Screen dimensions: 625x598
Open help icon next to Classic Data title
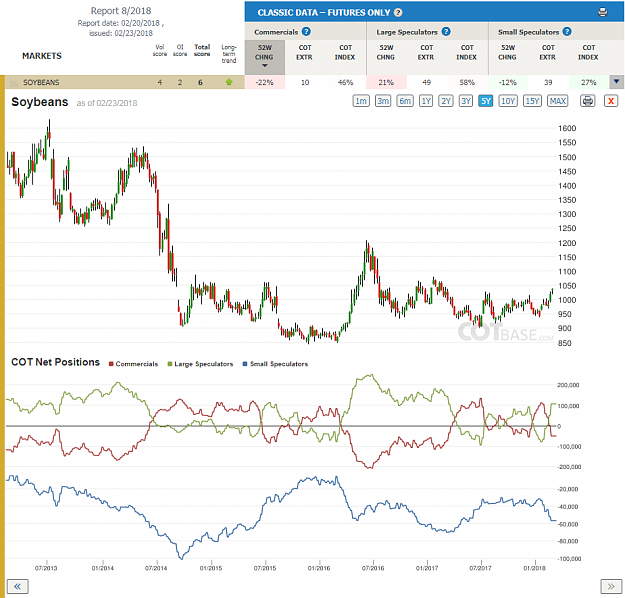tap(398, 12)
